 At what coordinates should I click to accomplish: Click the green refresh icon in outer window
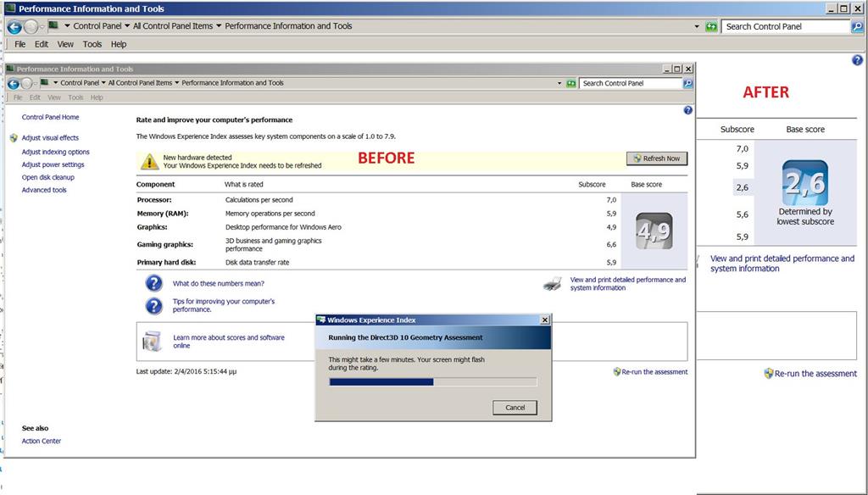pos(711,26)
